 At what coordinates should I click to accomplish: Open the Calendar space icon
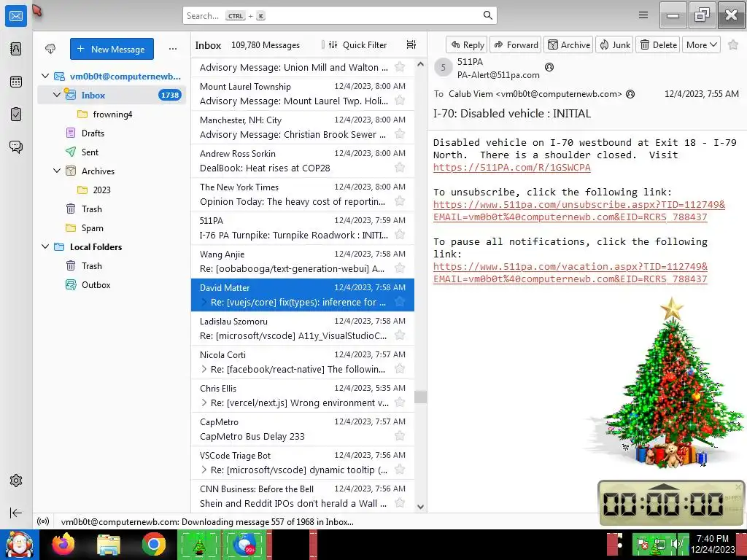point(16,82)
